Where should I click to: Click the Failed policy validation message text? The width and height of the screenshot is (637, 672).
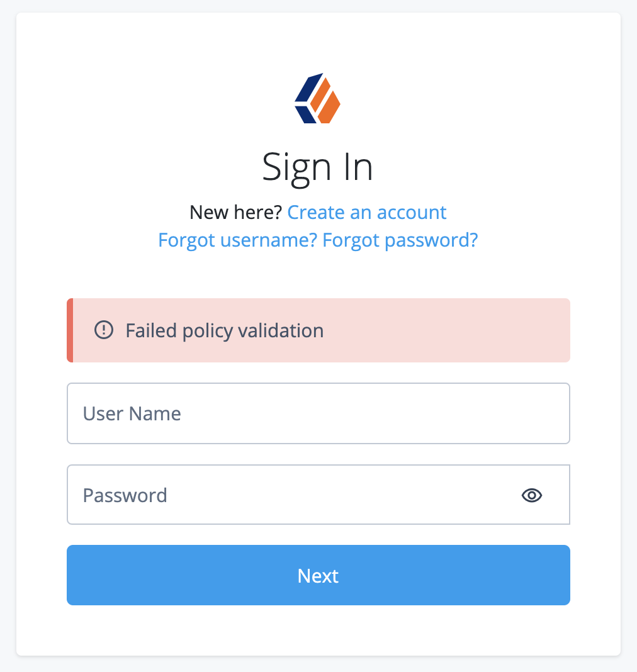pos(225,330)
